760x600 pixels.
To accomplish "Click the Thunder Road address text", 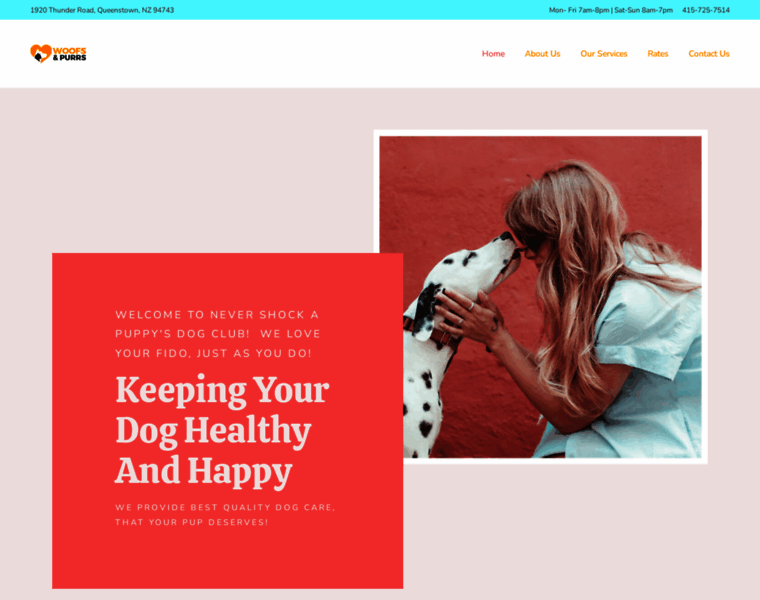I will tap(102, 10).
